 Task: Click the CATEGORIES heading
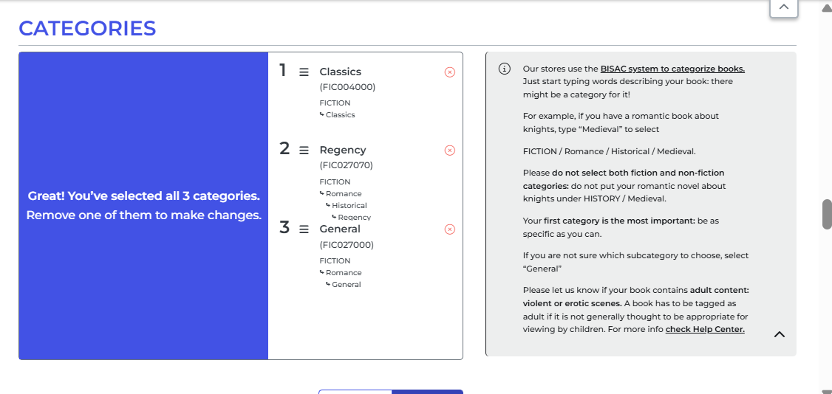tap(88, 28)
